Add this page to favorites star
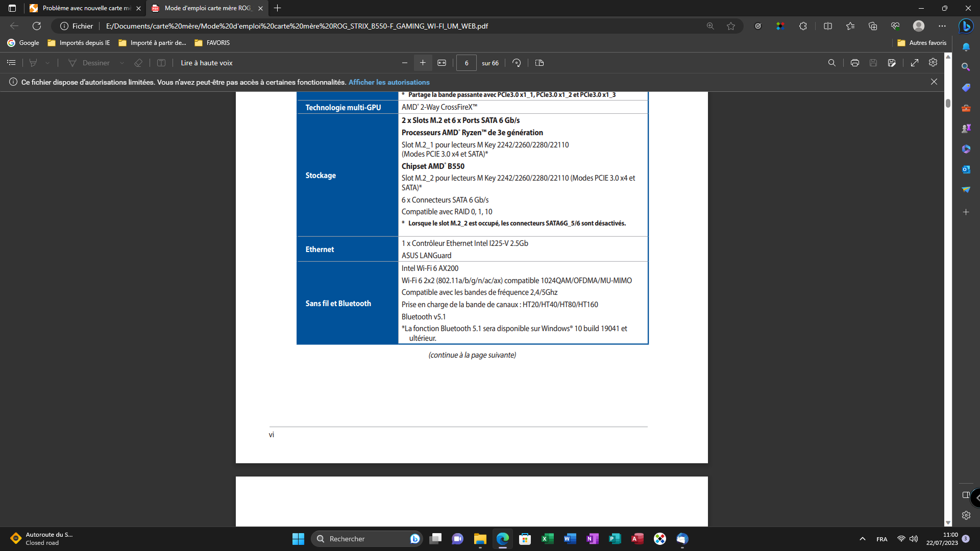This screenshot has height=551, width=980. (731, 26)
